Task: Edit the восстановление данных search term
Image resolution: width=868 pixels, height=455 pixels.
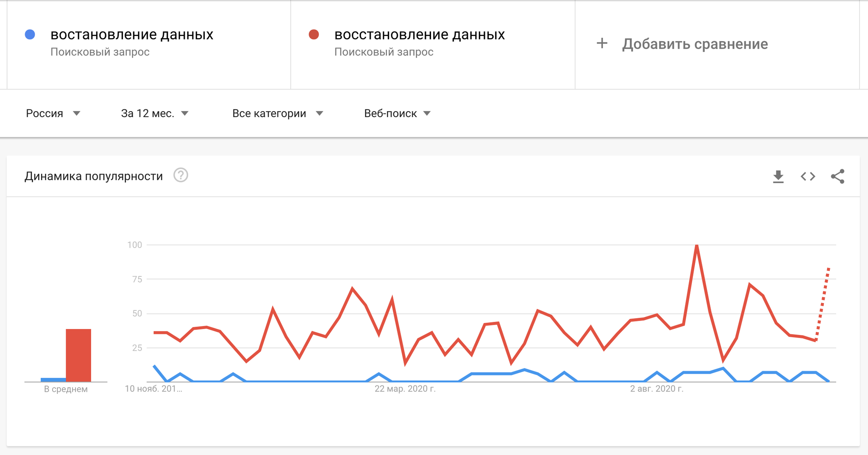Action: click(x=420, y=34)
